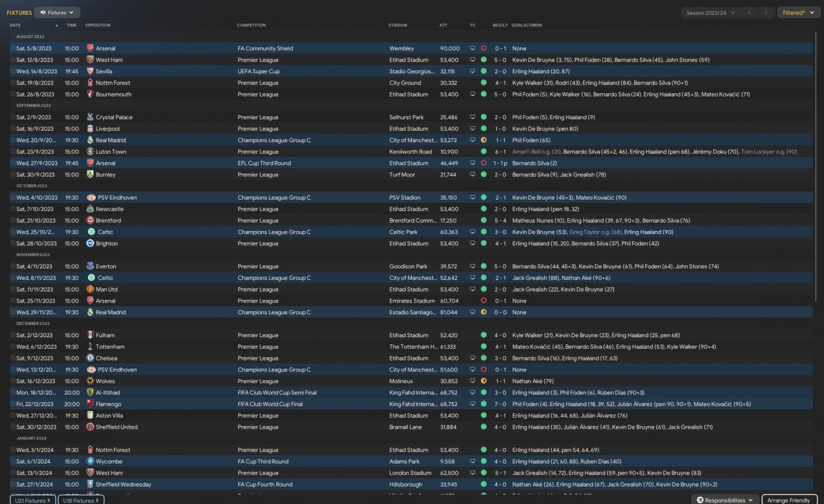Click the TV icon on the Wembley row

(473, 48)
